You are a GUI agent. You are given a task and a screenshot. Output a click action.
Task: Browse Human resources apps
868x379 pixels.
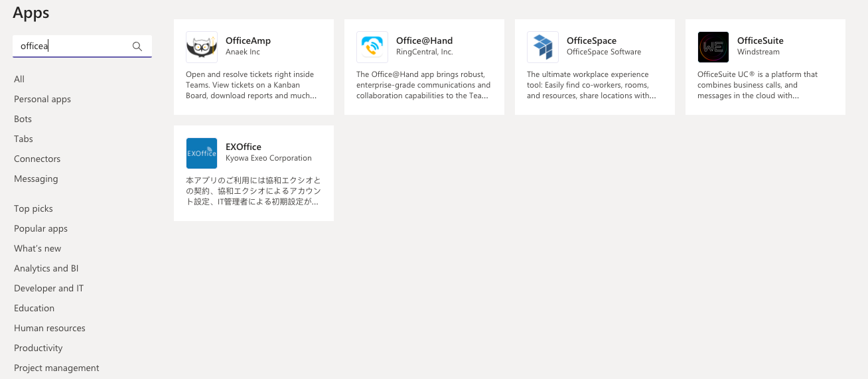50,328
